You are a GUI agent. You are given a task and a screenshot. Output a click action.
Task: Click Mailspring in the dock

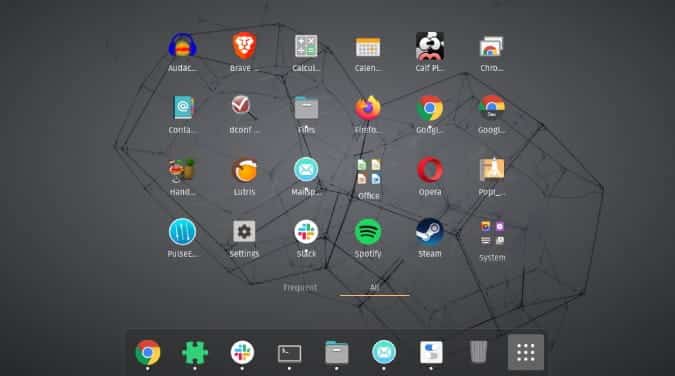click(x=384, y=352)
